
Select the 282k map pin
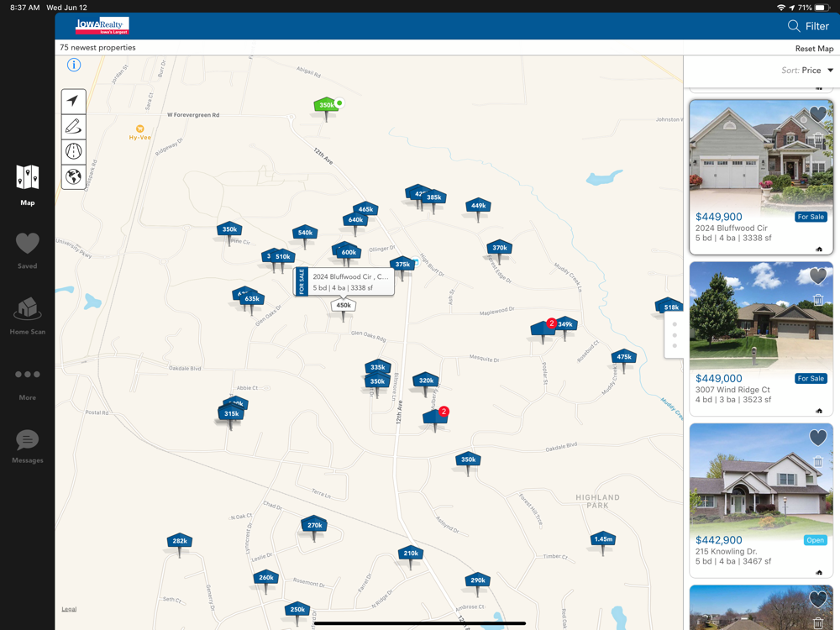tap(180, 541)
